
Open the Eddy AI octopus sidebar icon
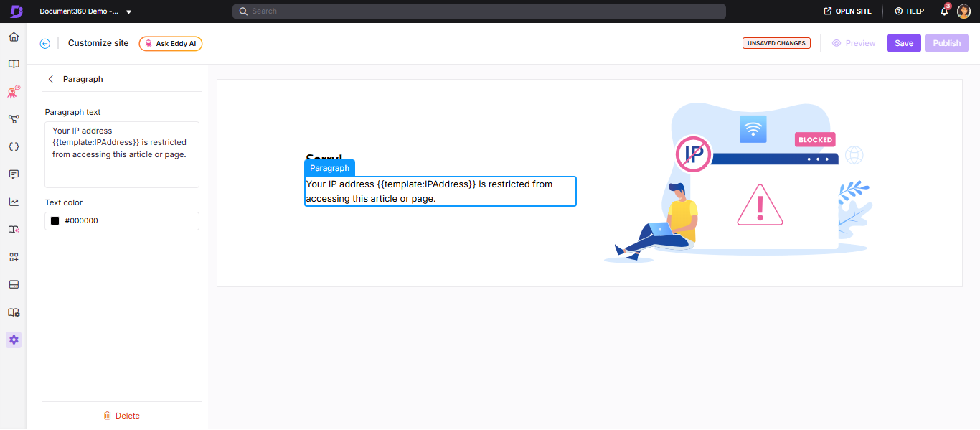(14, 91)
